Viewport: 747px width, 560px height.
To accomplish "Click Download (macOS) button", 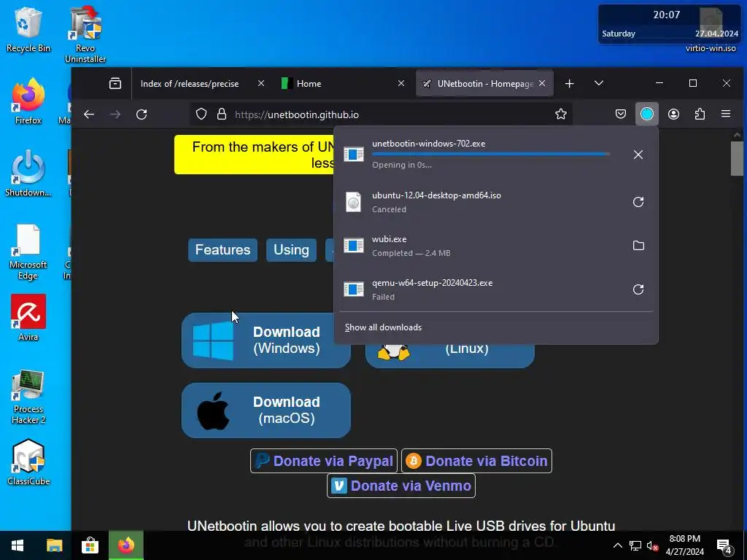I will pyautogui.click(x=266, y=410).
